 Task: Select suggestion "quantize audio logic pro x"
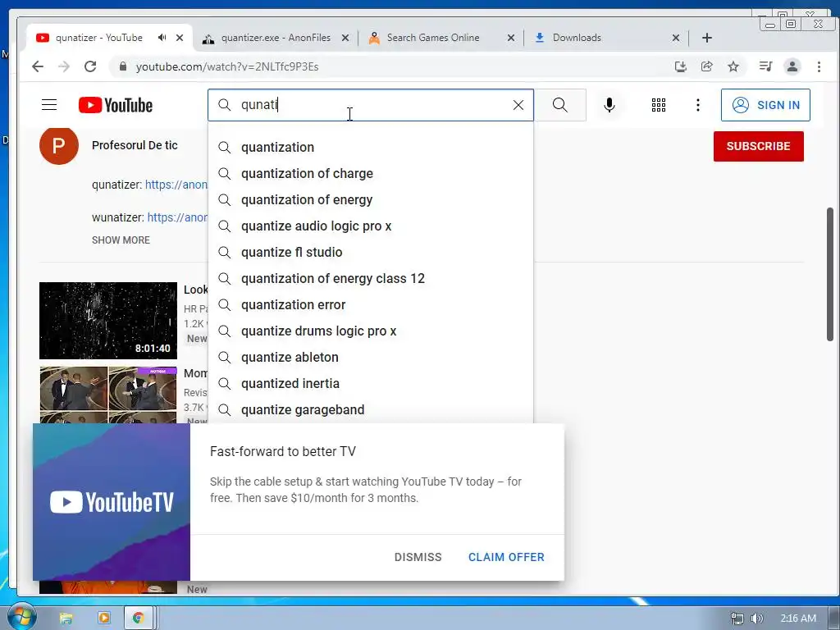(371, 226)
